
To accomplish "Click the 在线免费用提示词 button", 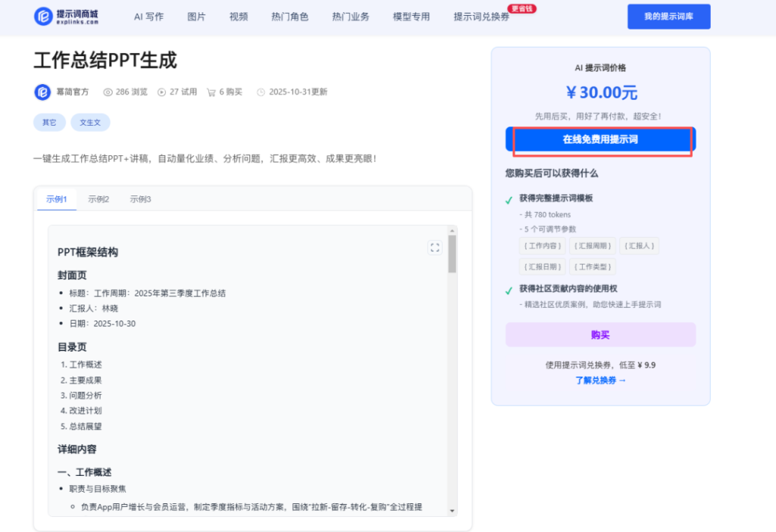I will pos(600,139).
